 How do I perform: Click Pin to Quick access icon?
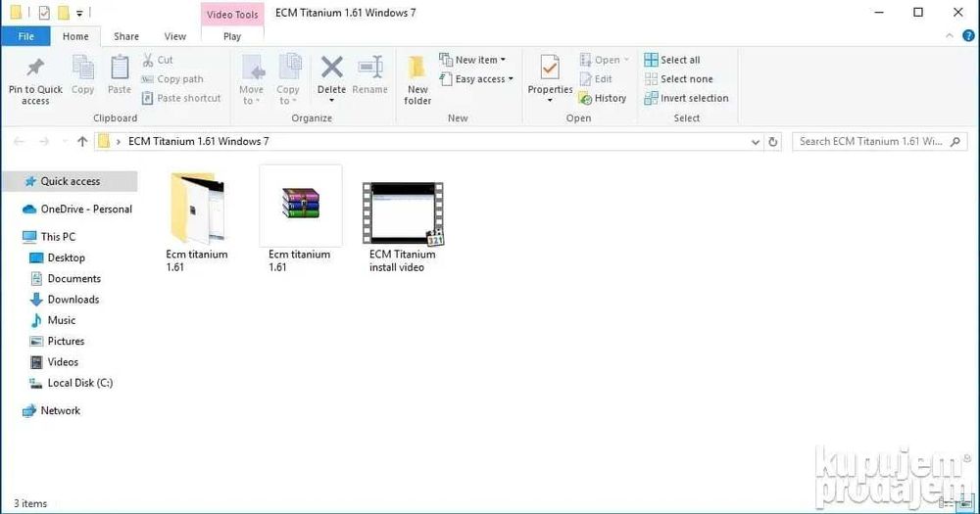click(x=35, y=68)
